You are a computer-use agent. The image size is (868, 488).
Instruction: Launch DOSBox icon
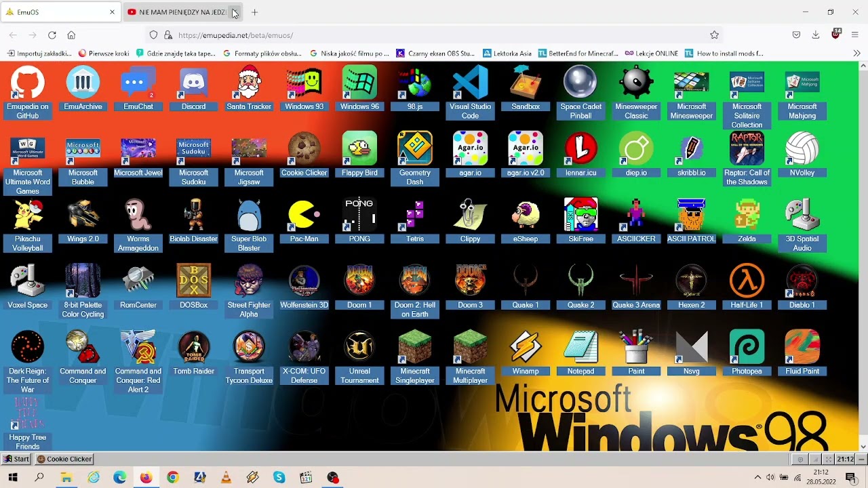193,287
